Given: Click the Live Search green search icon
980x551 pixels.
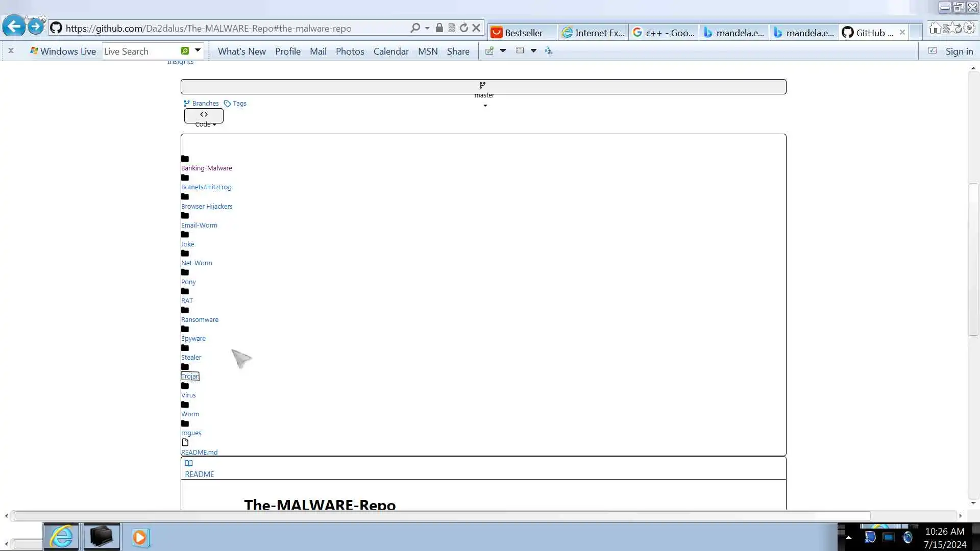Looking at the screenshot, I should click(185, 51).
